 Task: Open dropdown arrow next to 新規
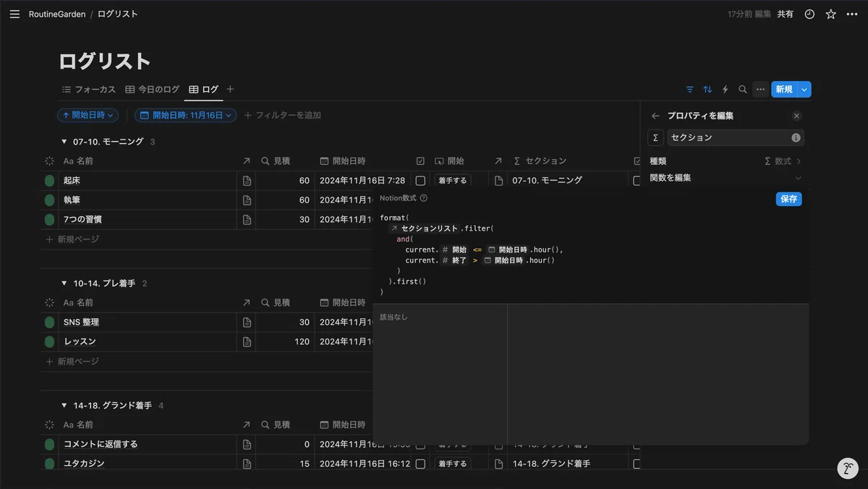coord(804,89)
